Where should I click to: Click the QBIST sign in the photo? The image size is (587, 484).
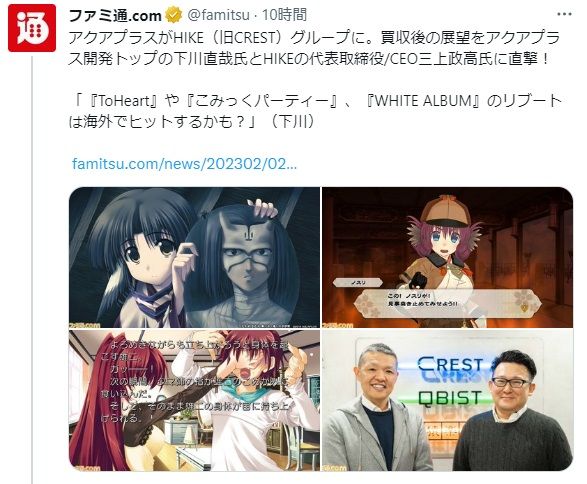pos(449,398)
